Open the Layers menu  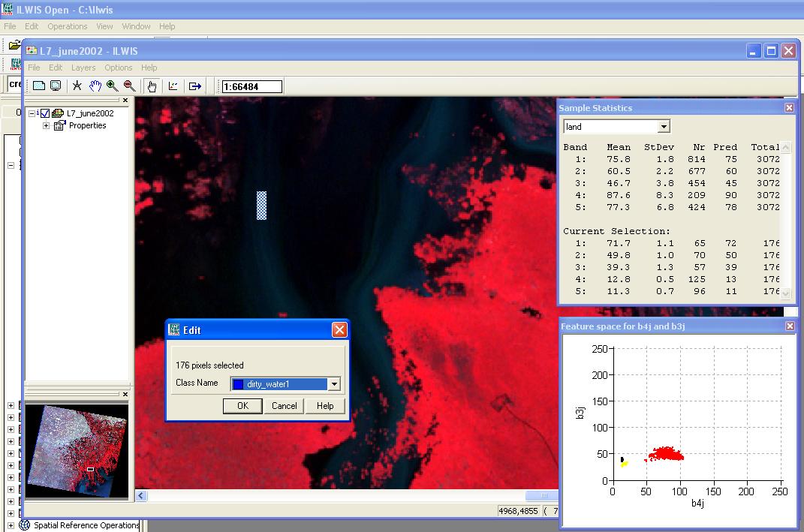83,68
